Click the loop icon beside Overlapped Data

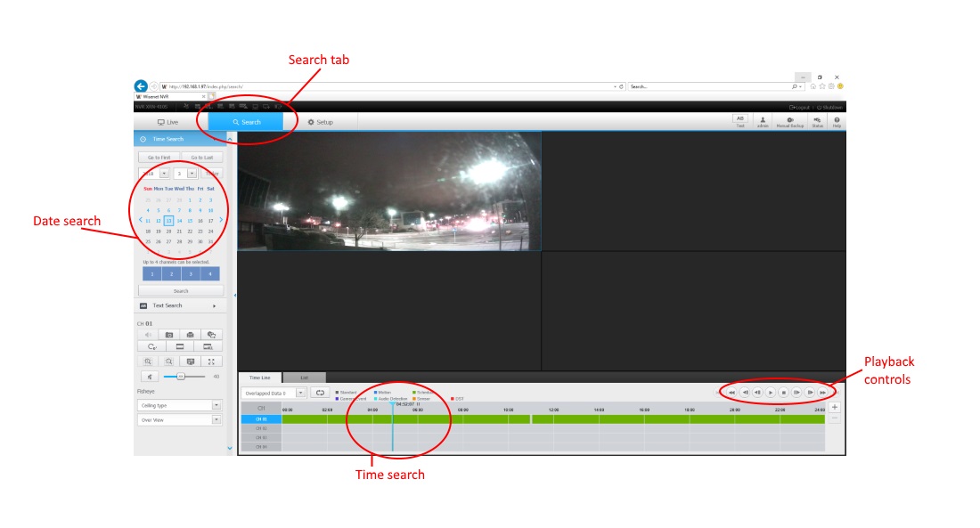321,393
